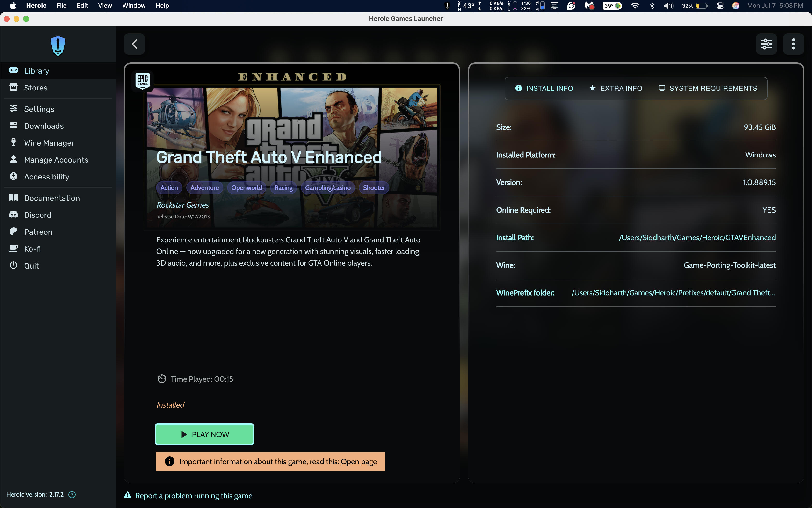
Task: Click the 39° temperature menu bar widget
Action: [612, 6]
